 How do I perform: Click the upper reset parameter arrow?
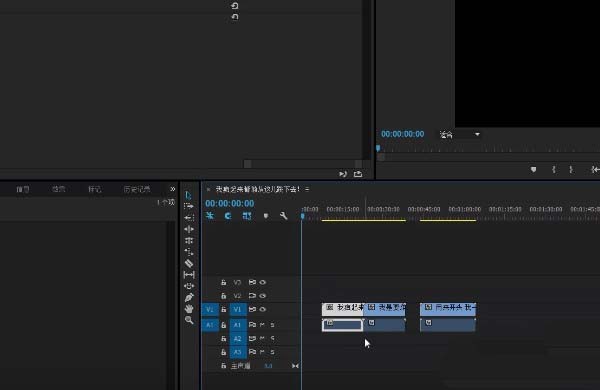(x=235, y=6)
